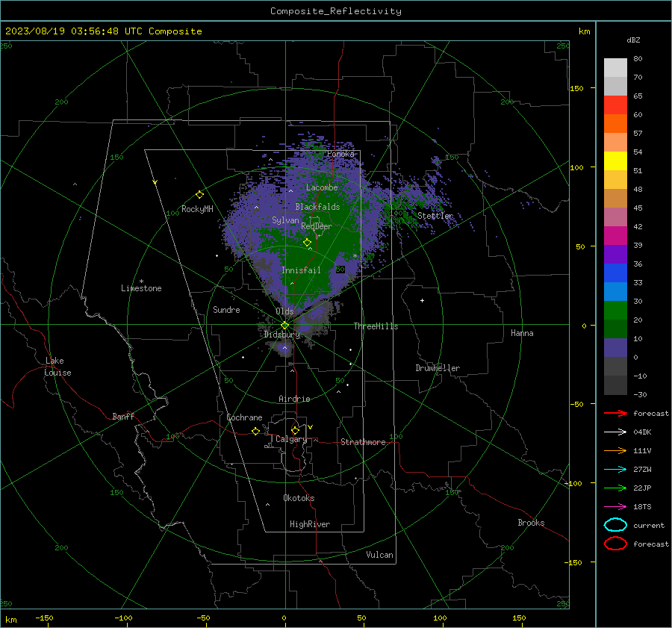Click the Hanna town label
672x628 pixels.
coord(522,333)
